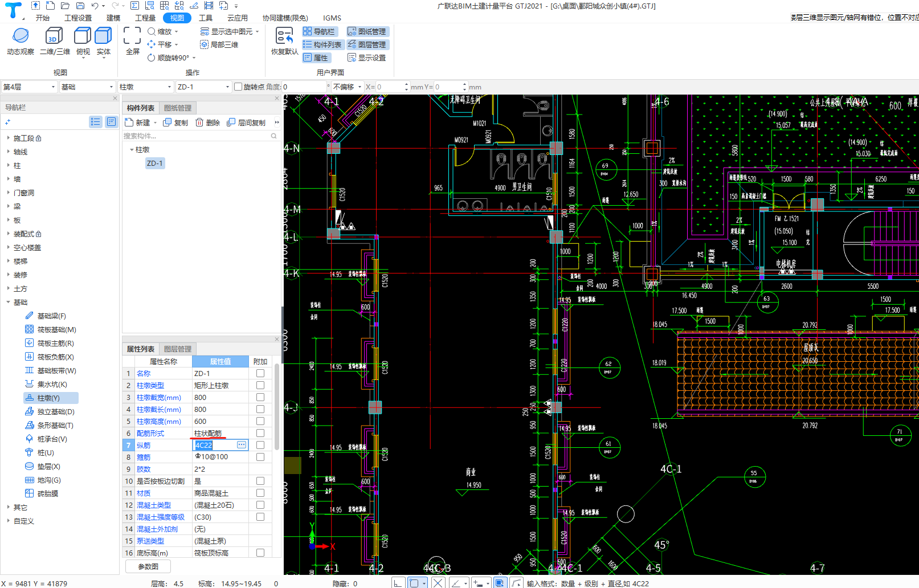Toggle the 图纸管理 panel button

[x=367, y=31]
